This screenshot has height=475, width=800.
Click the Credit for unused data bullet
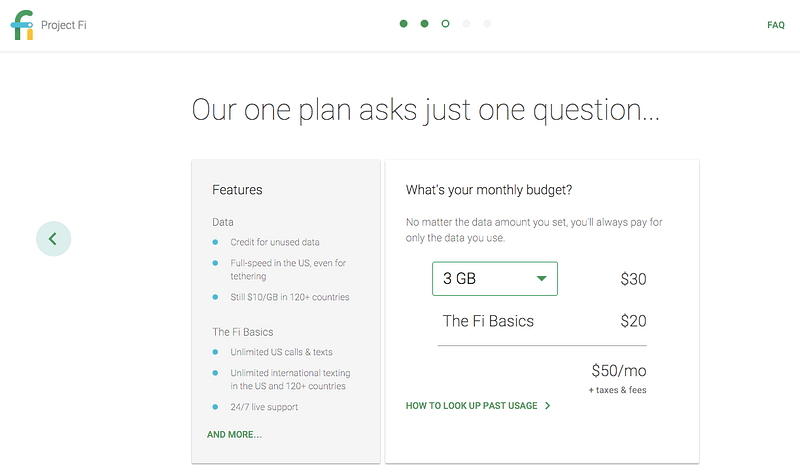pyautogui.click(x=274, y=242)
